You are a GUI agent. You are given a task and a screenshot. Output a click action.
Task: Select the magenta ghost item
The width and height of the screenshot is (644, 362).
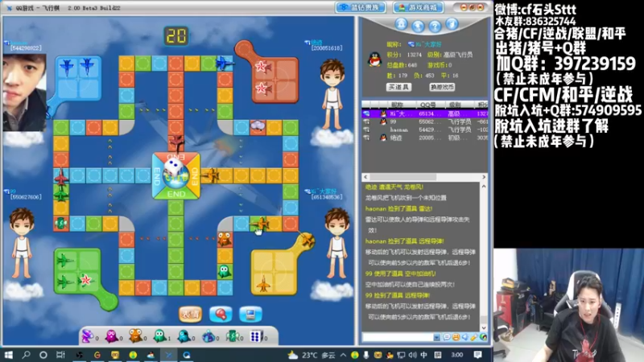(x=111, y=336)
